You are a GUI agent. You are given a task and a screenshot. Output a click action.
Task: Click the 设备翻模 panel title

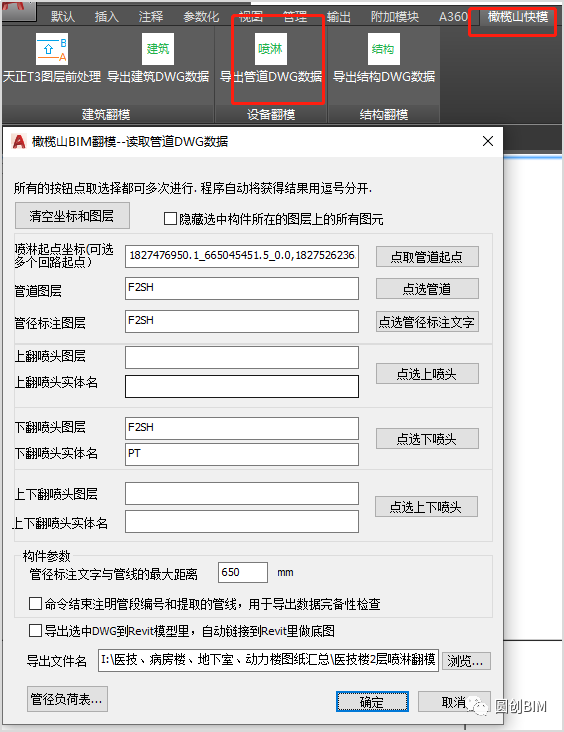click(x=271, y=114)
